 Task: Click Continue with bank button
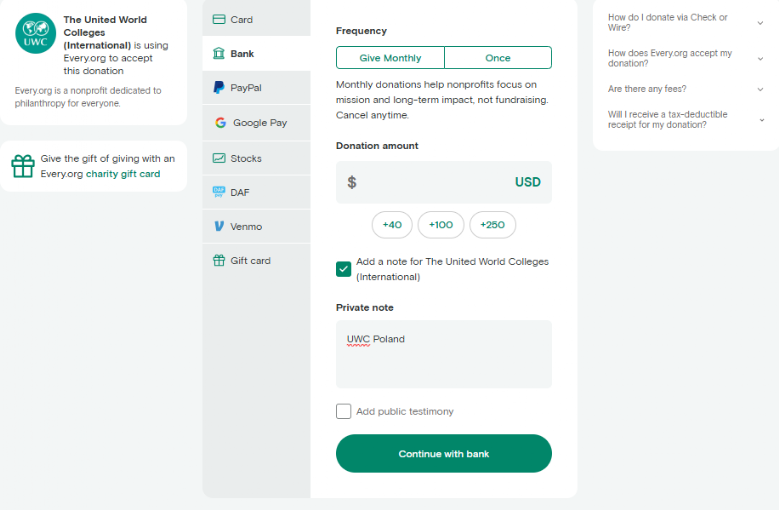(444, 453)
